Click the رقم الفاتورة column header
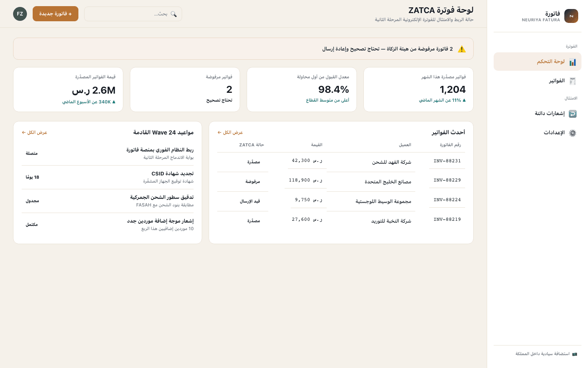This screenshot has width=588, height=368. tap(450, 145)
